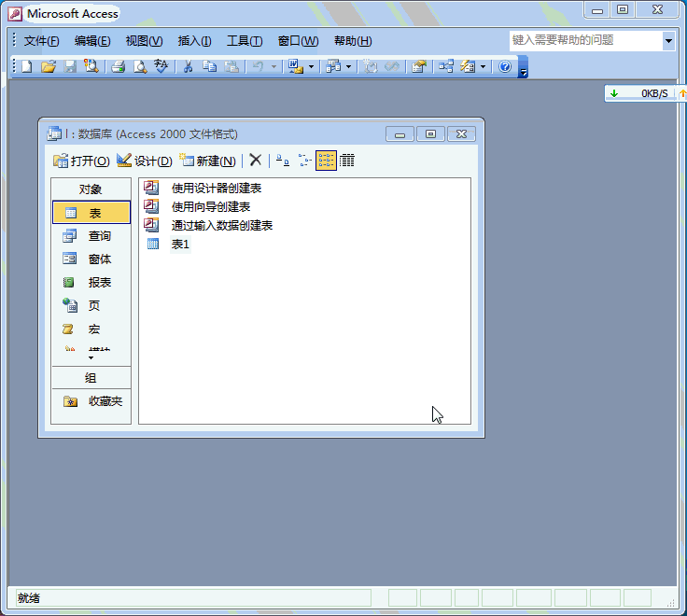Open the Properties toolbar icon

(x=419, y=66)
